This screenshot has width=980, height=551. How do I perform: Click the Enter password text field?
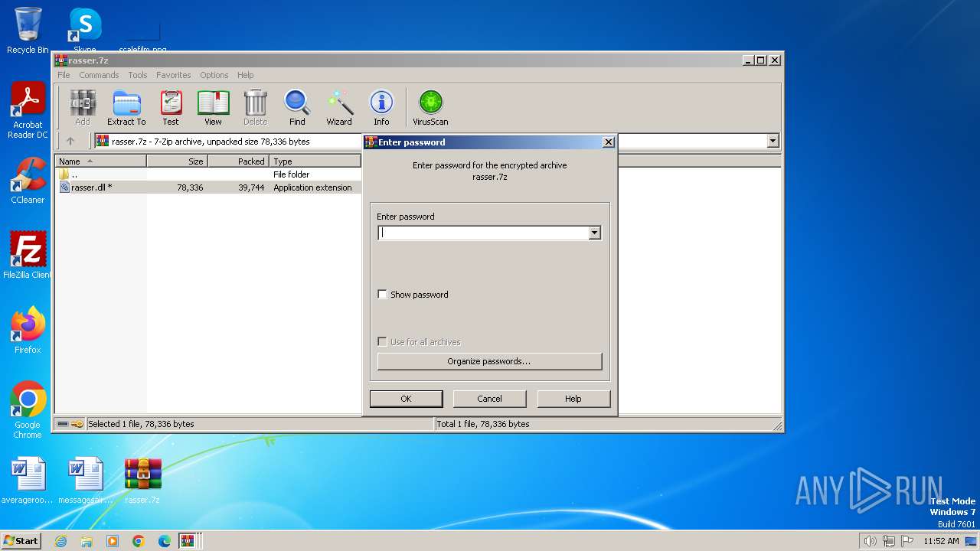483,233
